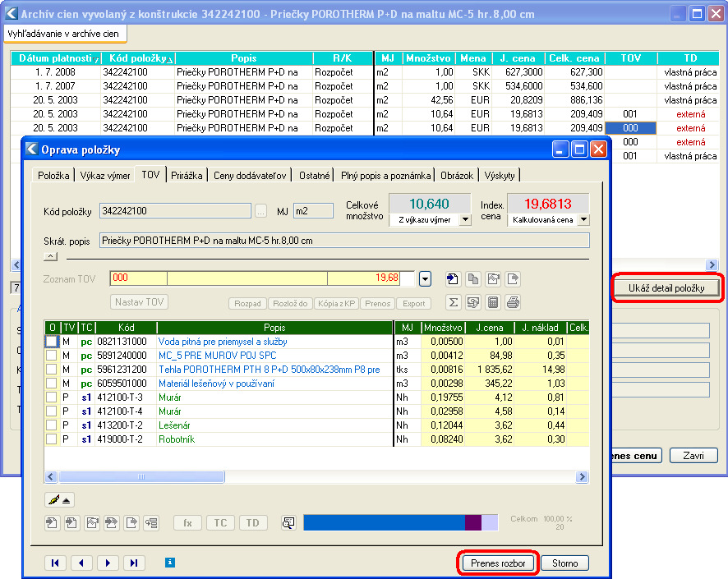Click the Nastav TOV button
This screenshot has width=728, height=579.
click(x=140, y=302)
